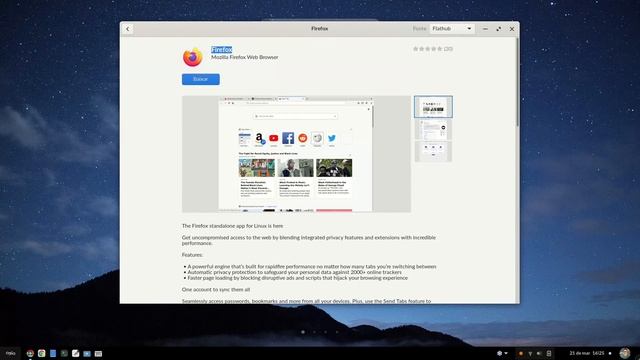Select the first screenshot thumbnail
Viewport: 640px width, 360px height.
tap(433, 107)
